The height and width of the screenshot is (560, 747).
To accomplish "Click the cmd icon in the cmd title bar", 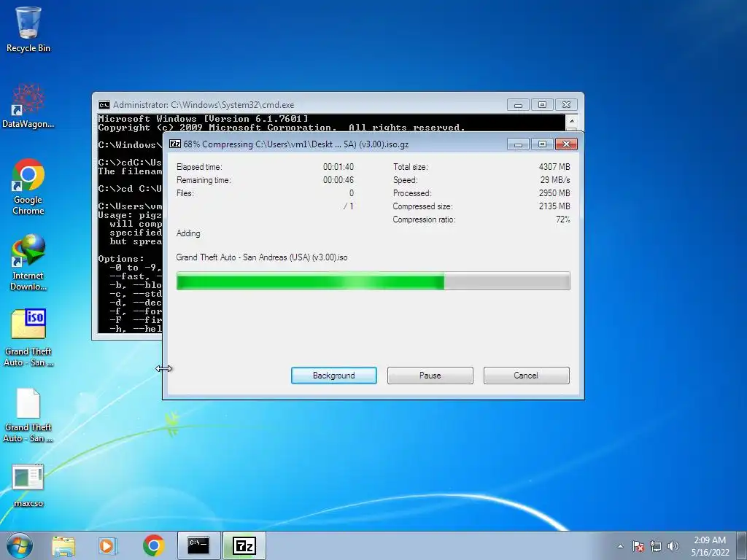I will click(x=104, y=105).
